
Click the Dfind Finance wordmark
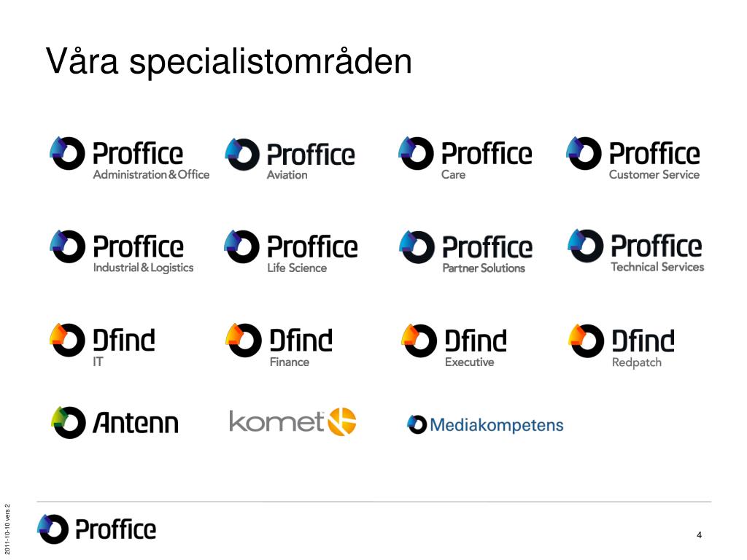click(x=301, y=340)
